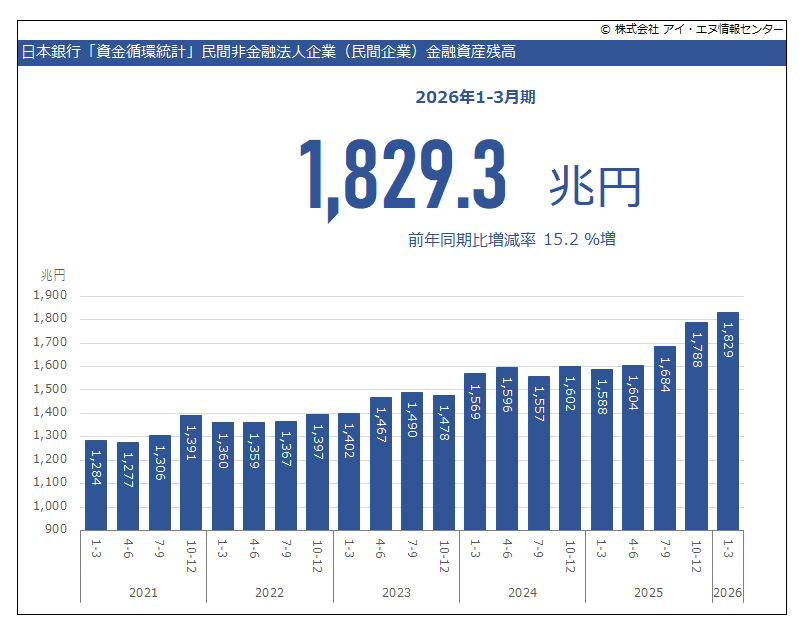The image size is (804, 635).
Task: Click the year label 2025
Action: click(x=649, y=592)
